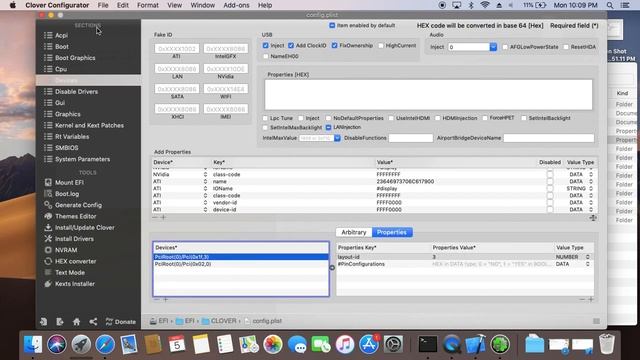Viewport: 640px width, 360px height.
Task: Change Value Type of #PinConfigurations property
Action: coord(588,264)
